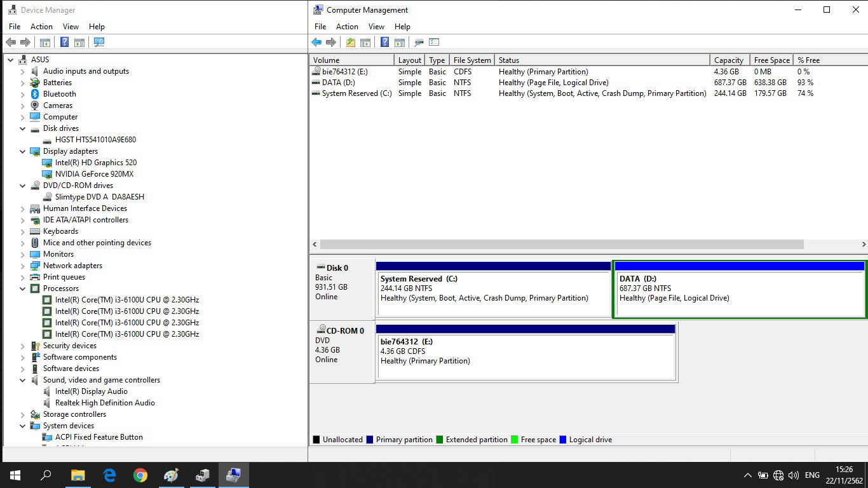Open File Explorer from the taskbar
The image size is (868, 488).
pos(78,475)
